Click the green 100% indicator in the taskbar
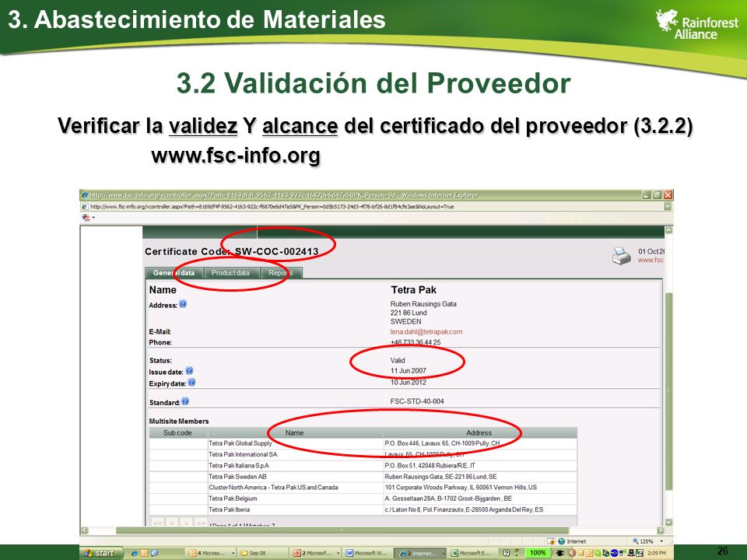The width and height of the screenshot is (747, 560). 538,553
